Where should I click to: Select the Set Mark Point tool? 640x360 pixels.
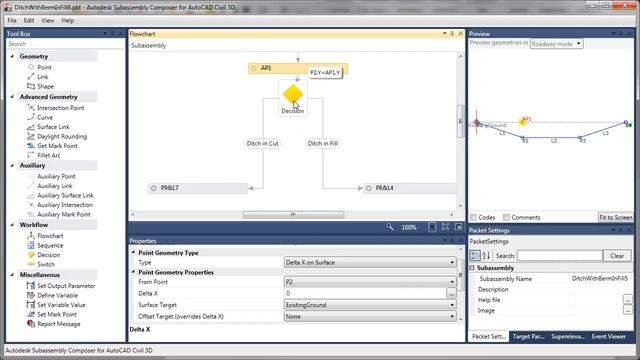click(x=52, y=314)
